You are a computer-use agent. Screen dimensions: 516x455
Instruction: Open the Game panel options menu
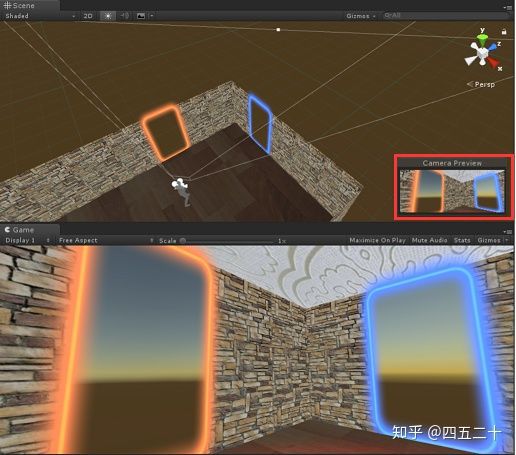(508, 231)
